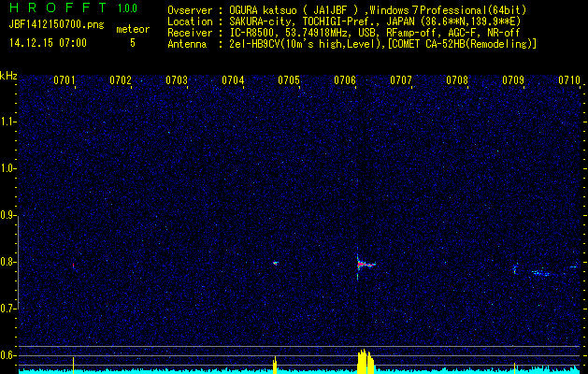Click the 0701 time marker
The width and height of the screenshot is (588, 374).
[x=65, y=80]
